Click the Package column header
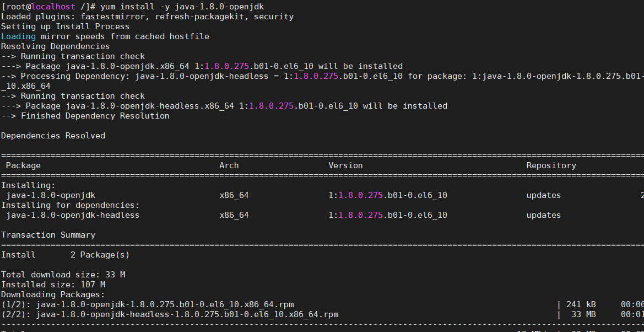 pyautogui.click(x=23, y=165)
